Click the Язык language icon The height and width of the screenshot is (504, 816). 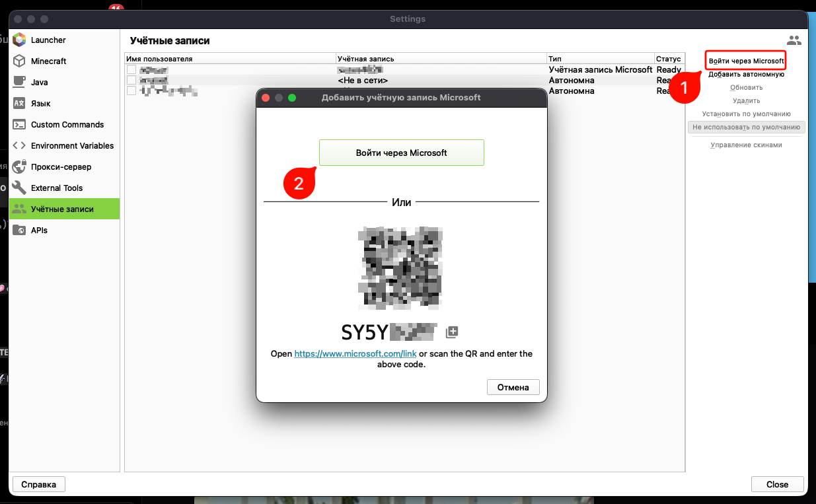click(19, 103)
